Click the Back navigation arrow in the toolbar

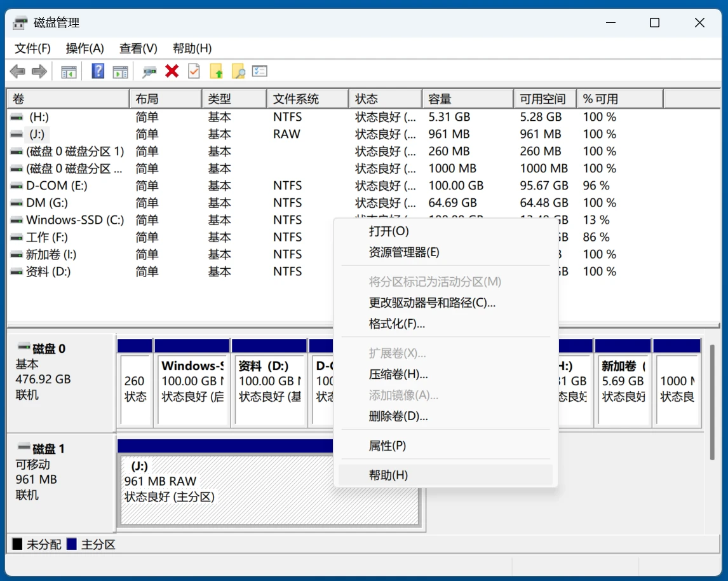tap(17, 71)
